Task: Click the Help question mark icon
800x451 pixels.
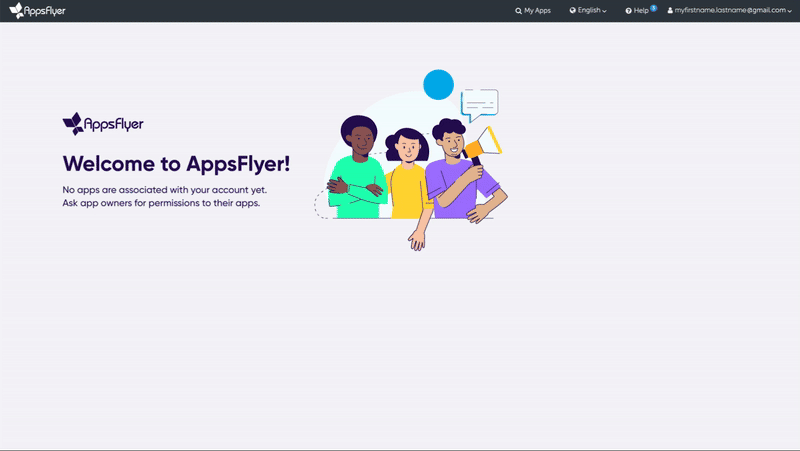Action: (629, 10)
